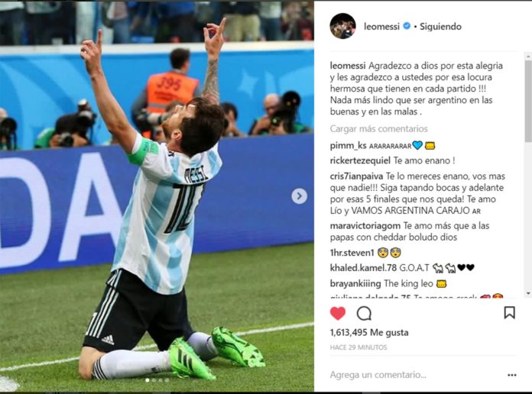
Task: Click the leomessi profile picture
Action: pyautogui.click(x=342, y=26)
